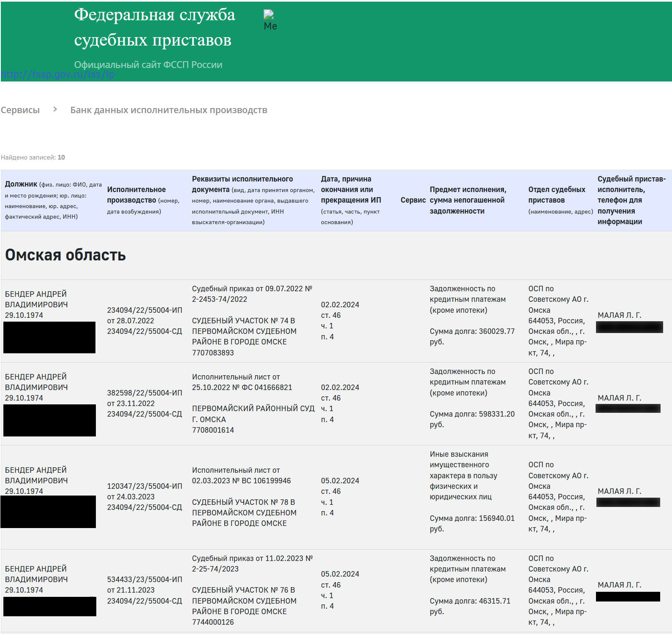Click debtor name in the 534433/23/55004-ИП row
The height and width of the screenshot is (634, 672).
pos(36,574)
